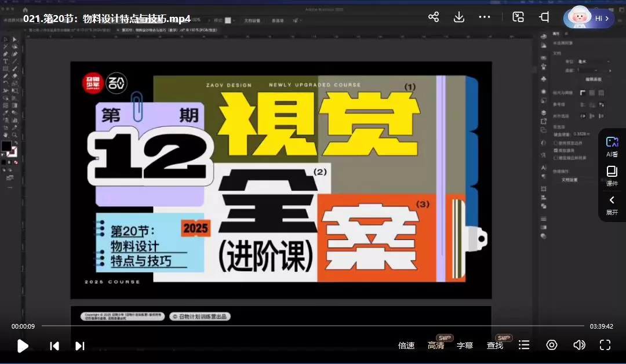Click the 键盘增量 value field

tap(581, 134)
